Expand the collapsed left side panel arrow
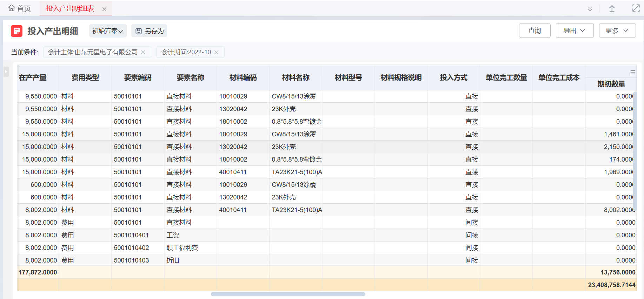Viewport: 644px width, 299px height. point(6,72)
